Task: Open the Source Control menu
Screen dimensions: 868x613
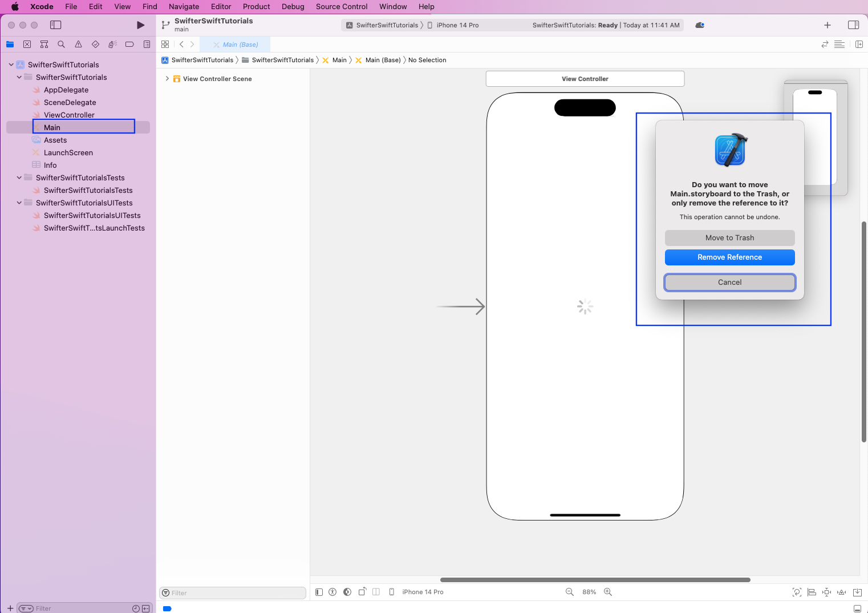Action: pyautogui.click(x=342, y=7)
